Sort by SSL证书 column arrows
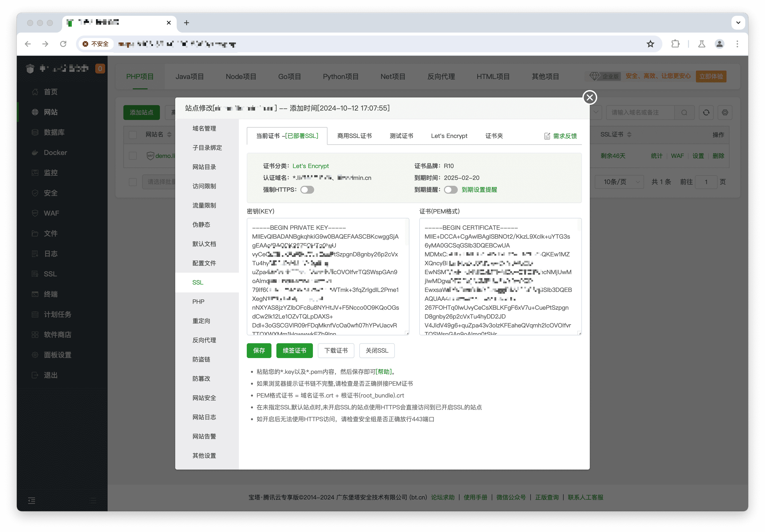 click(629, 135)
